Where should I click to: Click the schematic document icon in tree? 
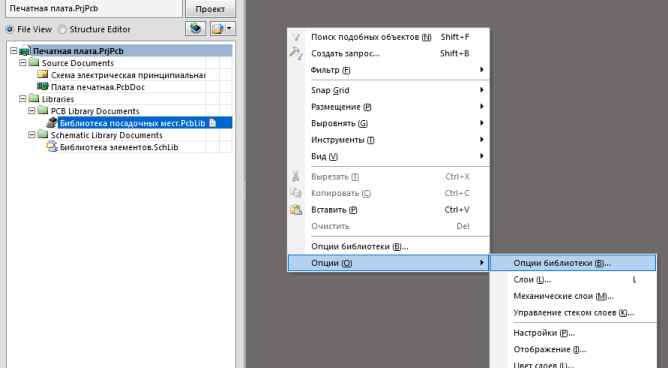pyautogui.click(x=43, y=75)
